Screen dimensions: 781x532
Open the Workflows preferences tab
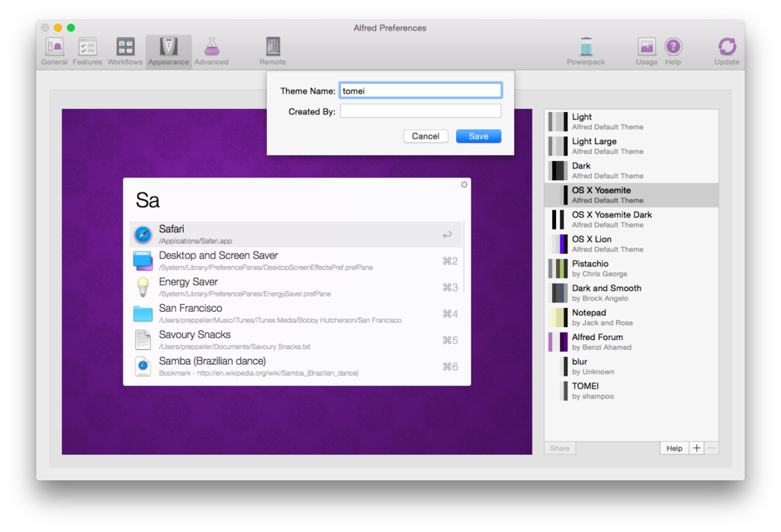(x=125, y=51)
